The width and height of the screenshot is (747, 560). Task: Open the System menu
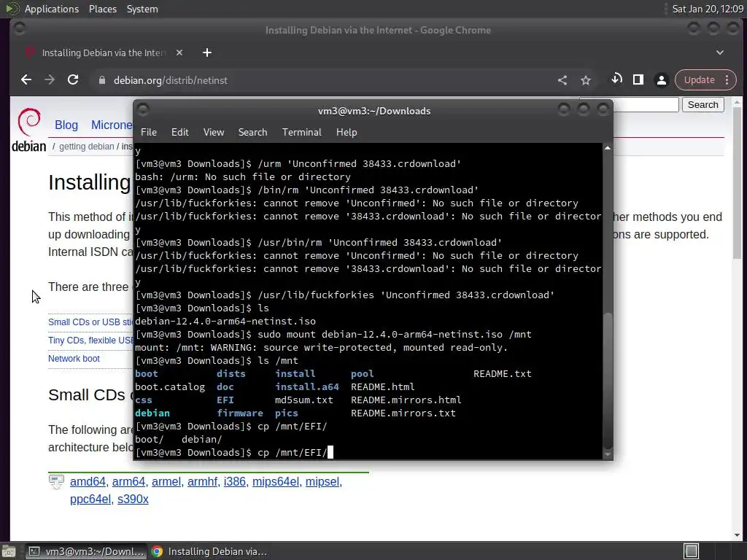pos(142,9)
